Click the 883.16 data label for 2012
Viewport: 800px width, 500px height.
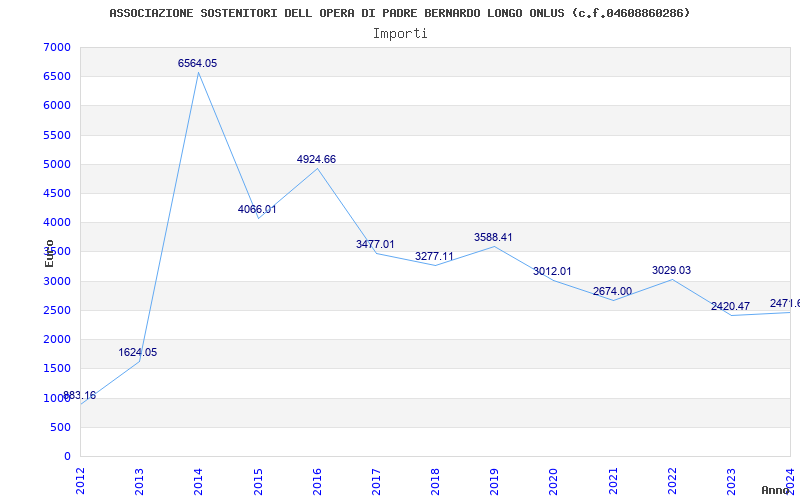[80, 395]
